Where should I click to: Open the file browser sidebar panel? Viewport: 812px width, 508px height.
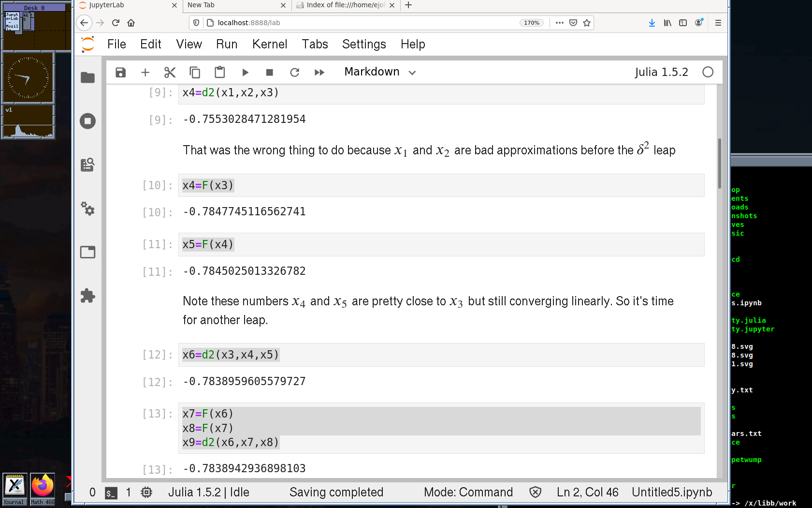pyautogui.click(x=87, y=77)
